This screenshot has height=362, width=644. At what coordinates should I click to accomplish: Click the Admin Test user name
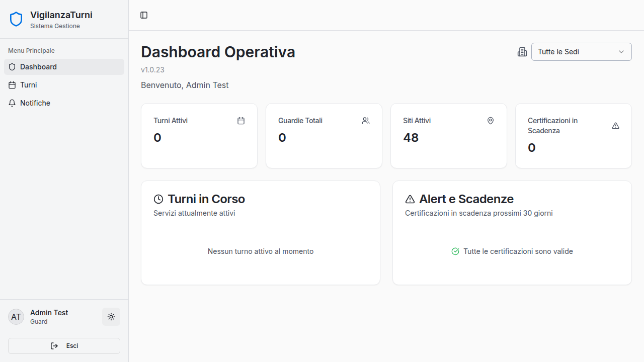49,313
